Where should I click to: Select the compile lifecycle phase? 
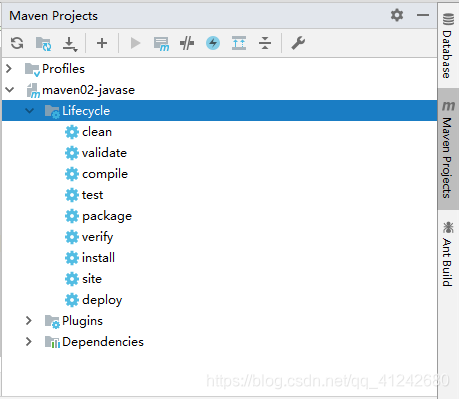click(105, 174)
